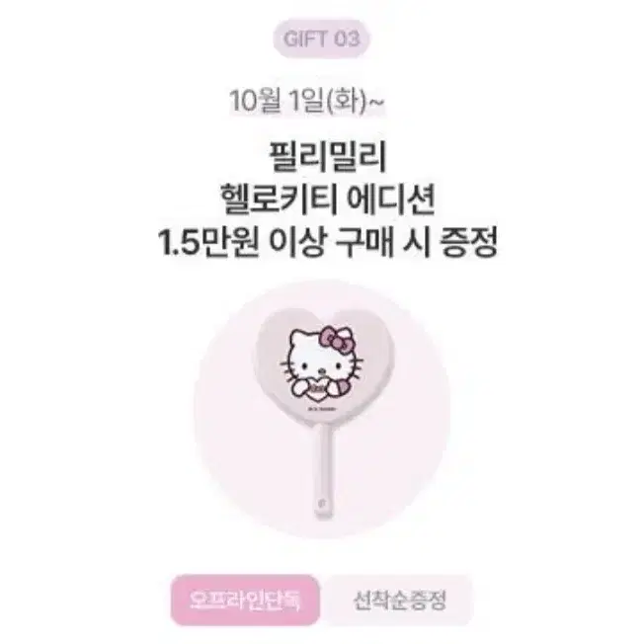Click Hello Kitty's pink bow
644x644 pixels.
[x=338, y=339]
